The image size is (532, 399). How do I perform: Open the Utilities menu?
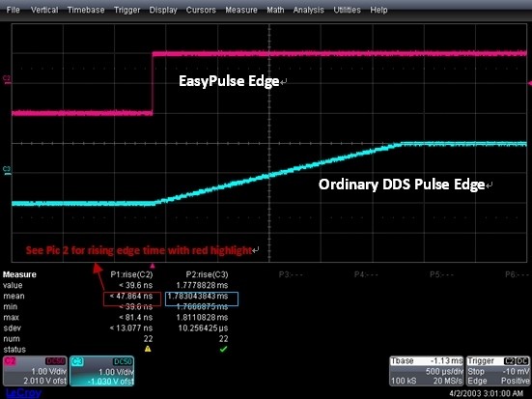pyautogui.click(x=347, y=10)
